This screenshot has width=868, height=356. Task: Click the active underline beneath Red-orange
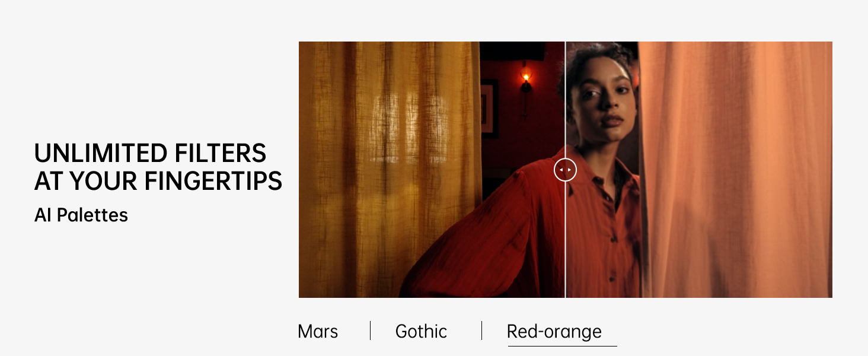coord(562,346)
